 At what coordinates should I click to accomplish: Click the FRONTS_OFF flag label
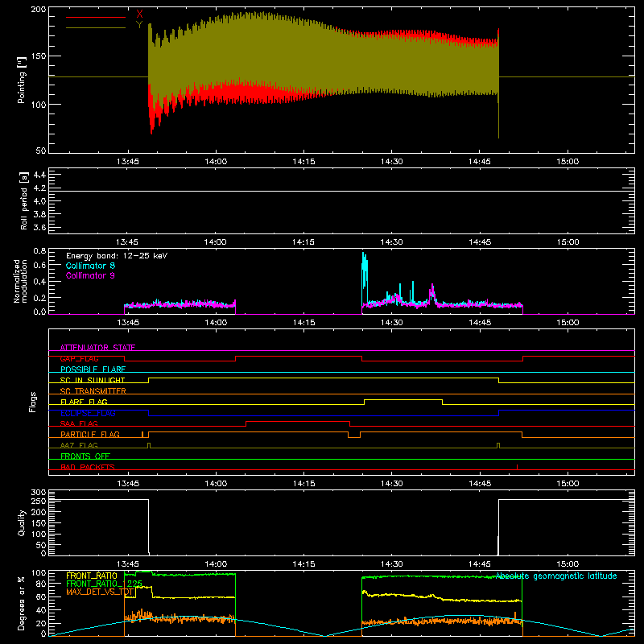[85, 456]
